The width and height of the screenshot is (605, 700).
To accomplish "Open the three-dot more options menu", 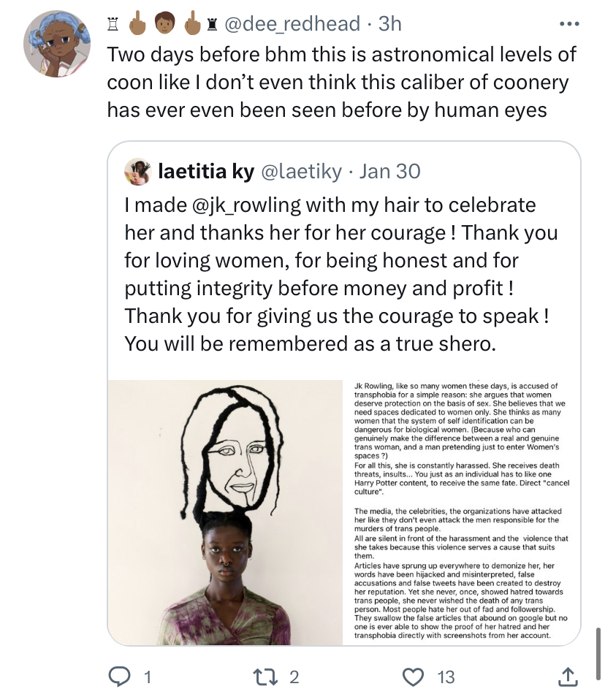I will [x=569, y=24].
